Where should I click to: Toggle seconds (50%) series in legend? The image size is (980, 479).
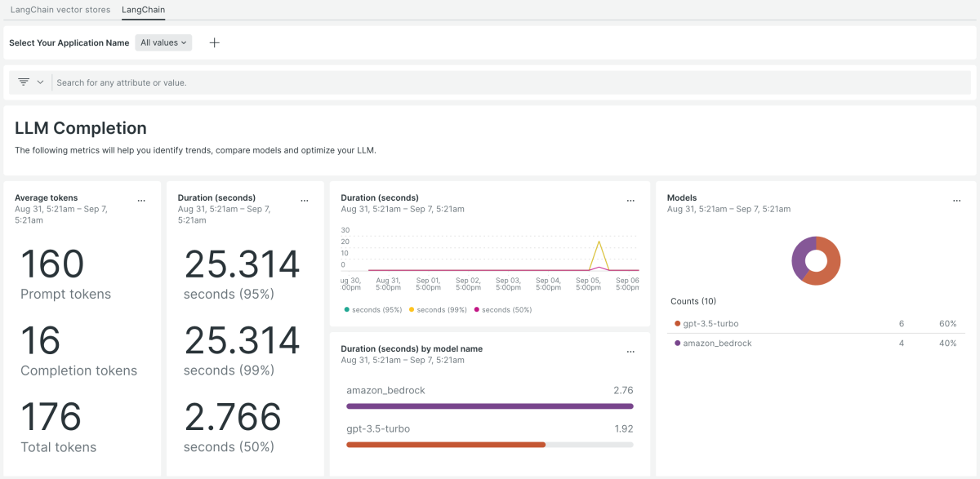pos(502,310)
